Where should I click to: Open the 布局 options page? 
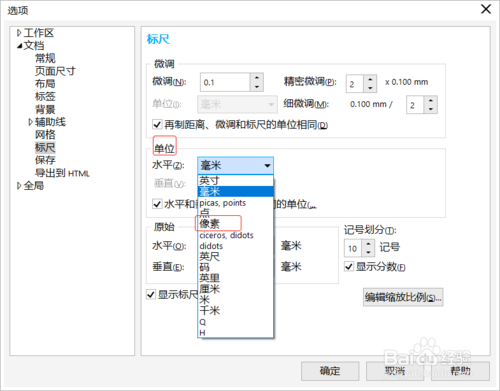(45, 84)
